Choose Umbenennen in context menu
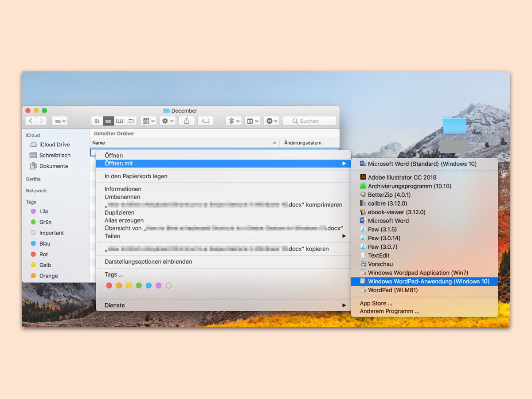 pyautogui.click(x=223, y=197)
